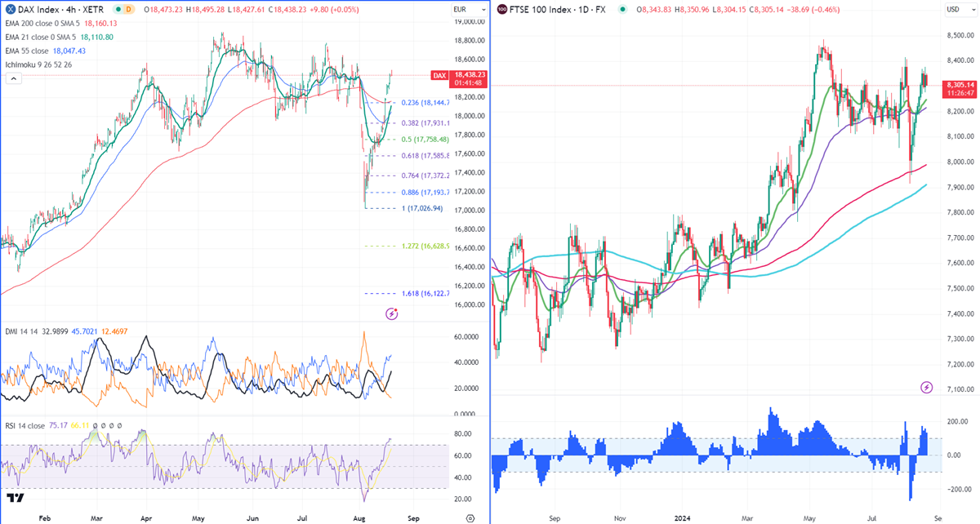Click the 60.0000 level on DMI axis
Viewport: 980px width, 524px height.
(x=465, y=336)
